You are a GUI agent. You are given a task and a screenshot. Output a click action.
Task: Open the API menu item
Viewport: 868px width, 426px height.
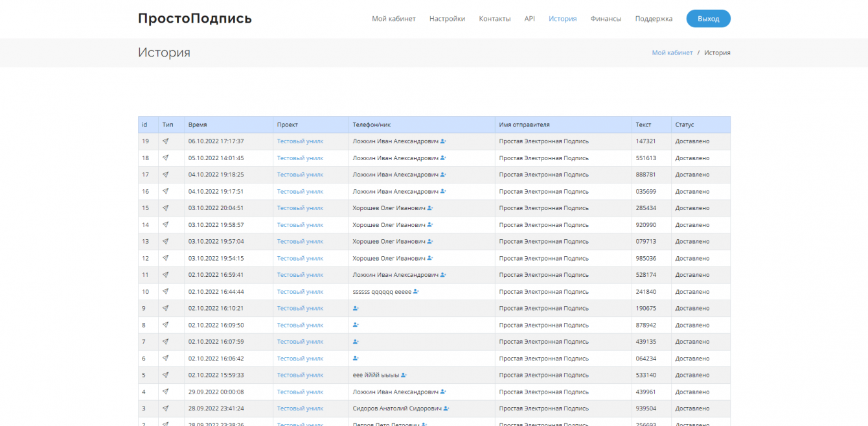[530, 19]
